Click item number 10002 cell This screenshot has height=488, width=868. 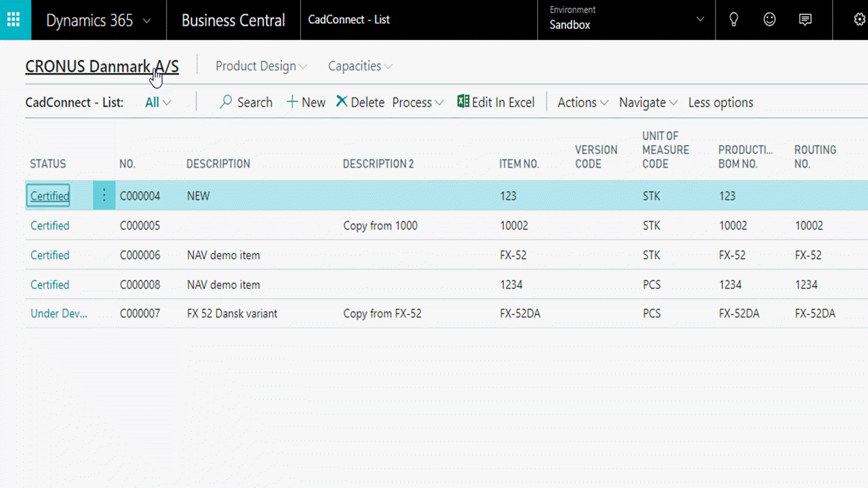pyautogui.click(x=514, y=226)
